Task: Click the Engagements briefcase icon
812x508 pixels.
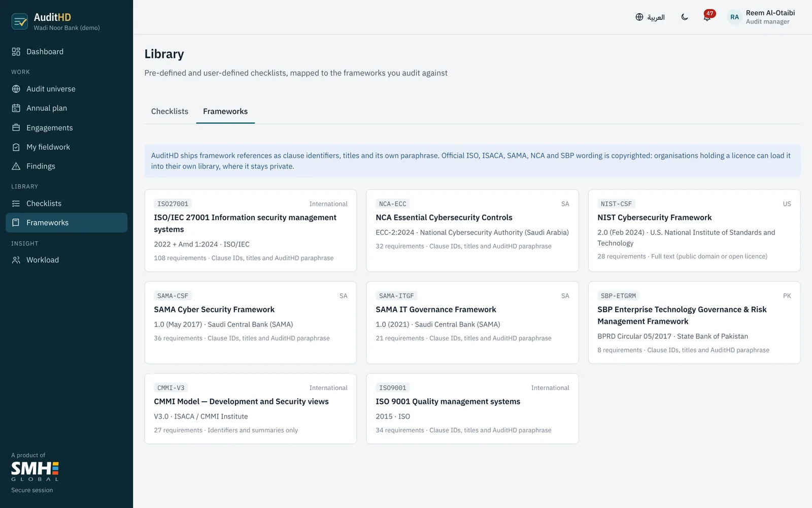Action: [x=16, y=128]
